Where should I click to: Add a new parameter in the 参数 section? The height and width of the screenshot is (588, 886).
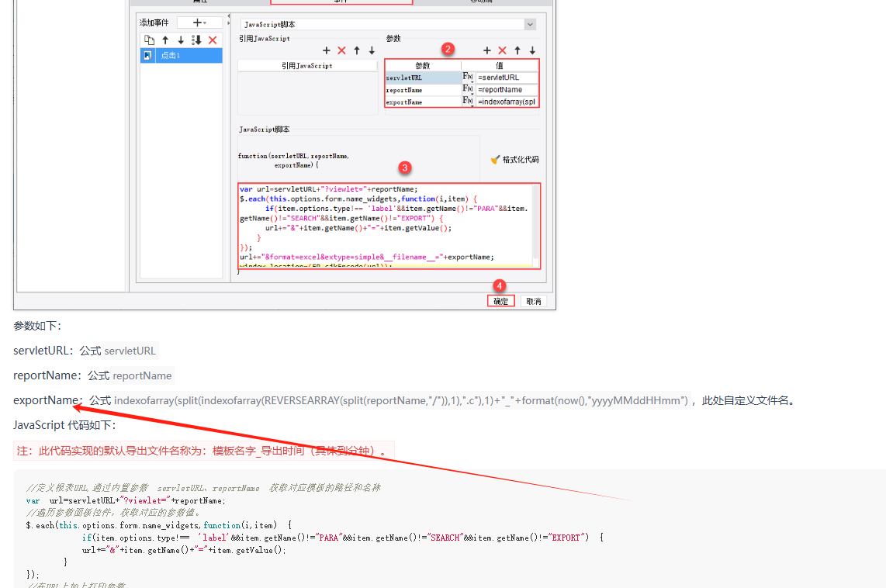[x=487, y=50]
